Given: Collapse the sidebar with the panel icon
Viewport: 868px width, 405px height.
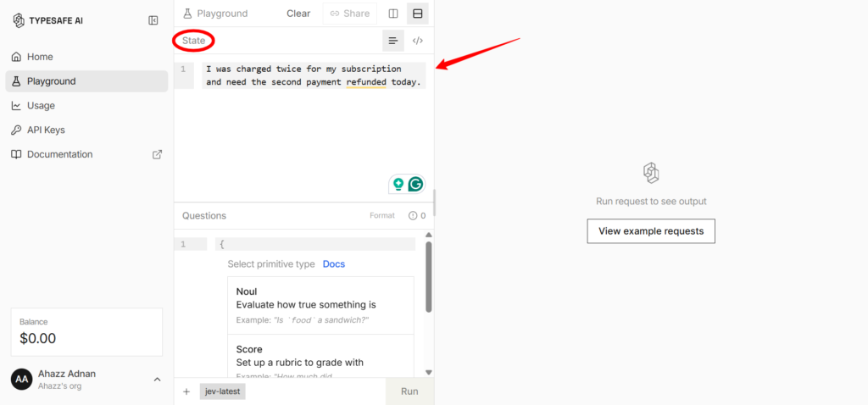Looking at the screenshot, I should 153,20.
